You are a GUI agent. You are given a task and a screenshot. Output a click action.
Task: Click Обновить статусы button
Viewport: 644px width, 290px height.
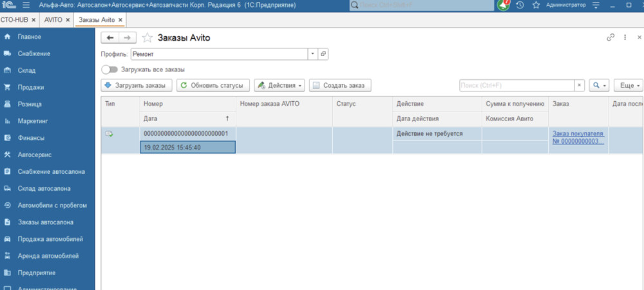pos(213,86)
